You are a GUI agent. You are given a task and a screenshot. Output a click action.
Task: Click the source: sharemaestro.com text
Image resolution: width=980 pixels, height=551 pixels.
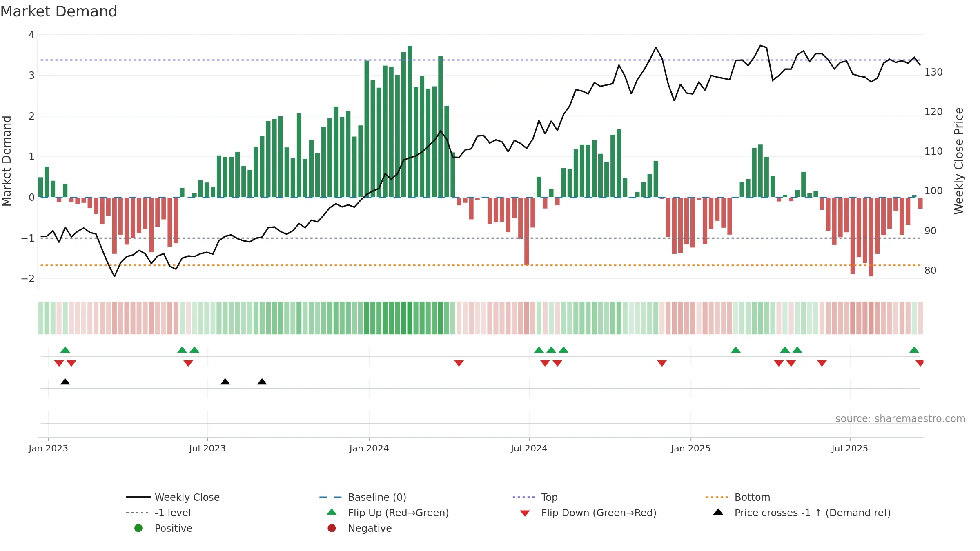pyautogui.click(x=900, y=418)
